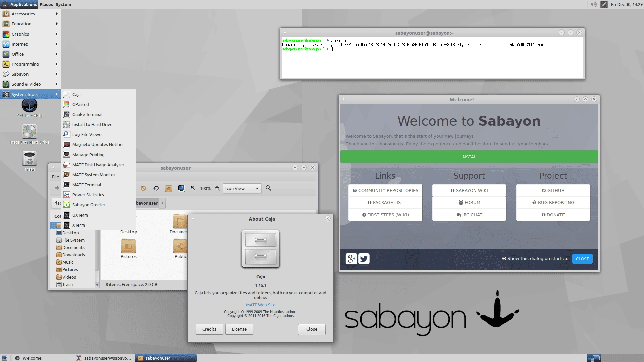Expand the Graphics submenu
Viewport: 644px width, 362px height.
[31, 34]
